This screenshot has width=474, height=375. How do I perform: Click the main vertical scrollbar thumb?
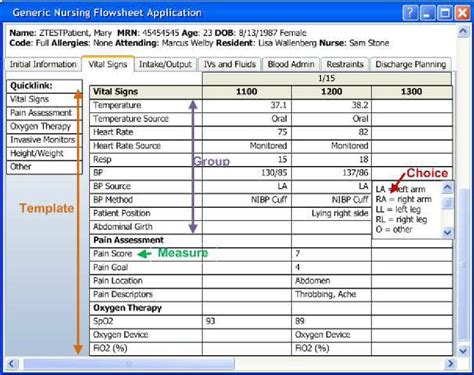click(x=463, y=265)
